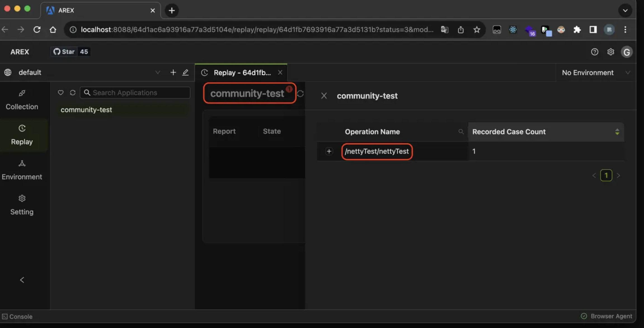Toggle the browser side panel
Image resolution: width=644 pixels, height=328 pixels.
pyautogui.click(x=593, y=30)
